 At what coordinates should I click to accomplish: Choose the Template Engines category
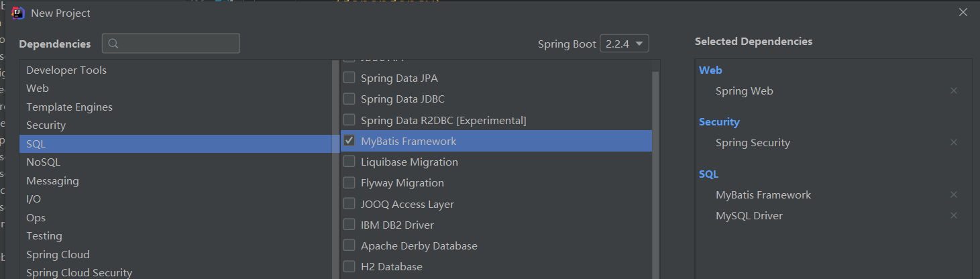pyautogui.click(x=69, y=107)
